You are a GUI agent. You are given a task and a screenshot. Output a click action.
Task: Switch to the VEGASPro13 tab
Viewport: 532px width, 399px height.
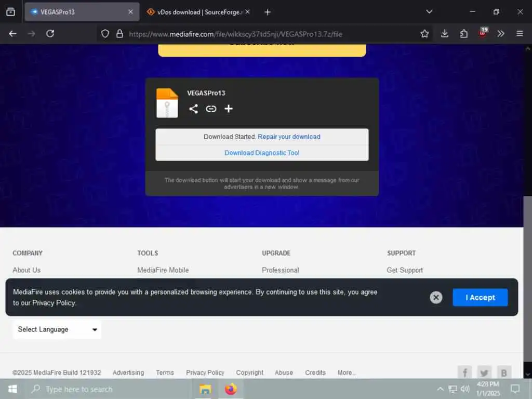tap(82, 12)
